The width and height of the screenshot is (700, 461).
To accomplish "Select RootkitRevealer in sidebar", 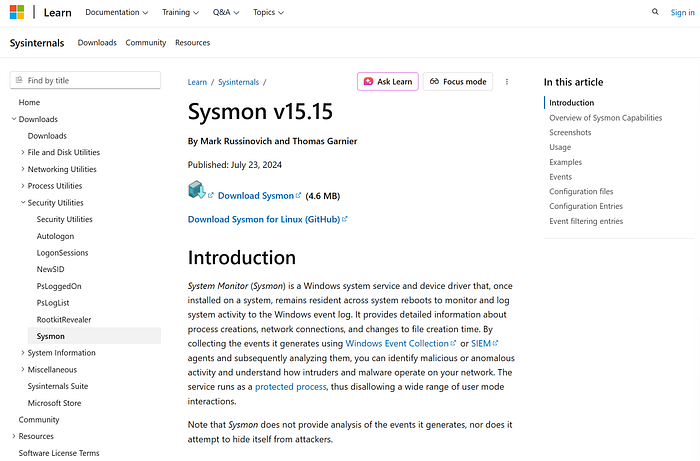I will coord(64,320).
